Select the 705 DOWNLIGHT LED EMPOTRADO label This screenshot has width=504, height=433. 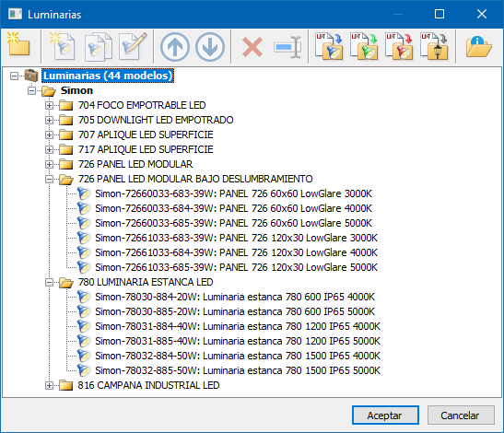156,120
